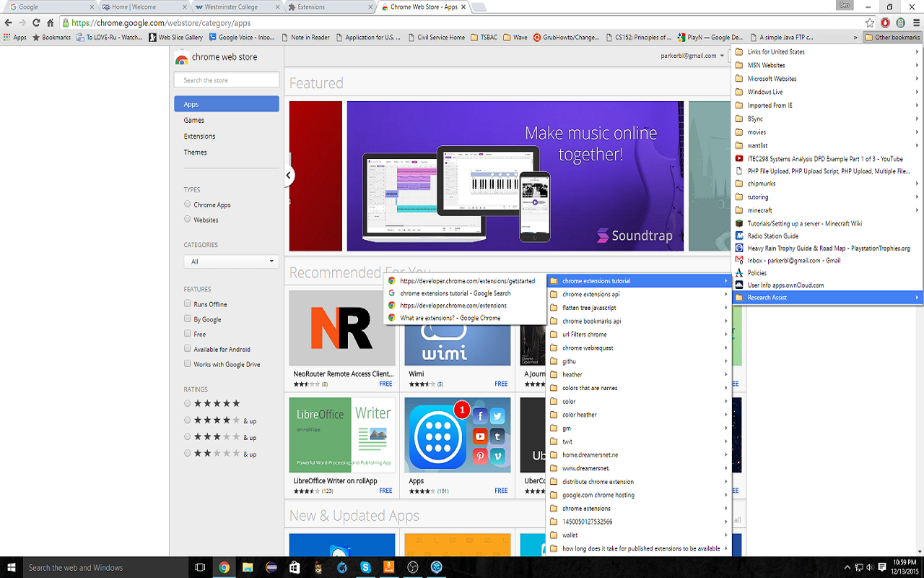The height and width of the screenshot is (578, 924).
Task: Bookmark this page with the star icon
Action: [x=870, y=23]
